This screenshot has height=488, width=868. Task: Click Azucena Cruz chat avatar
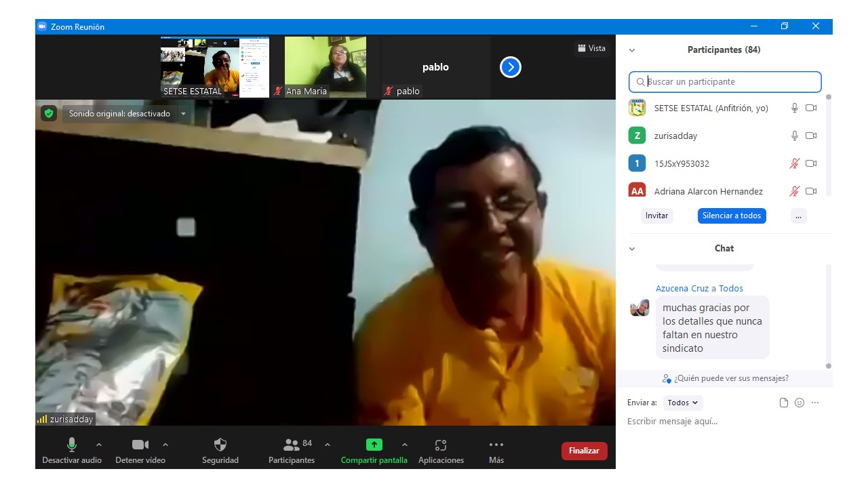pos(639,307)
